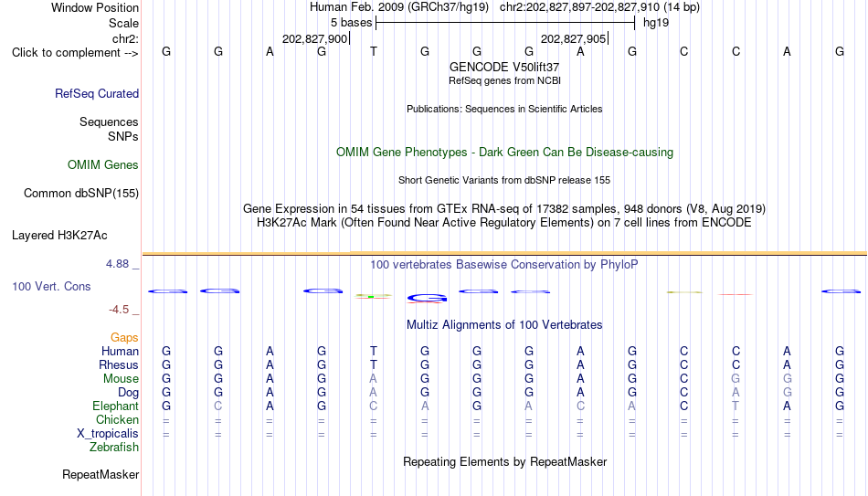Click the 'chr2:' base position label

pyautogui.click(x=125, y=38)
